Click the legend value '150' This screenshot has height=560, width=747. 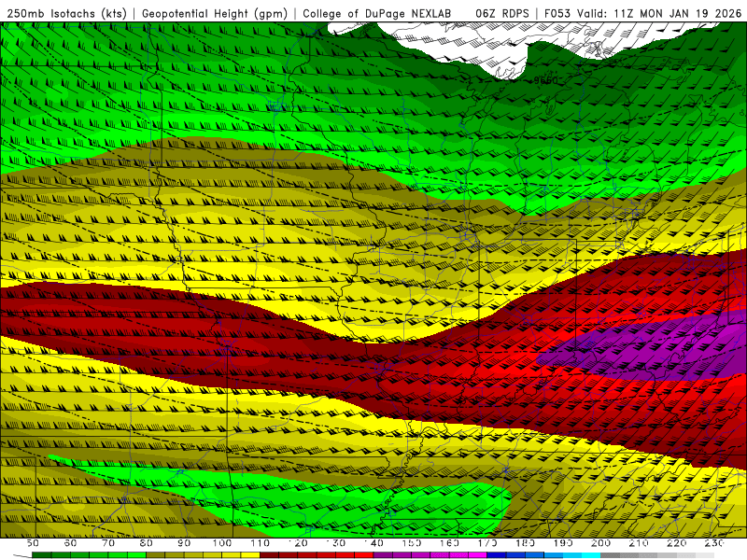click(412, 543)
